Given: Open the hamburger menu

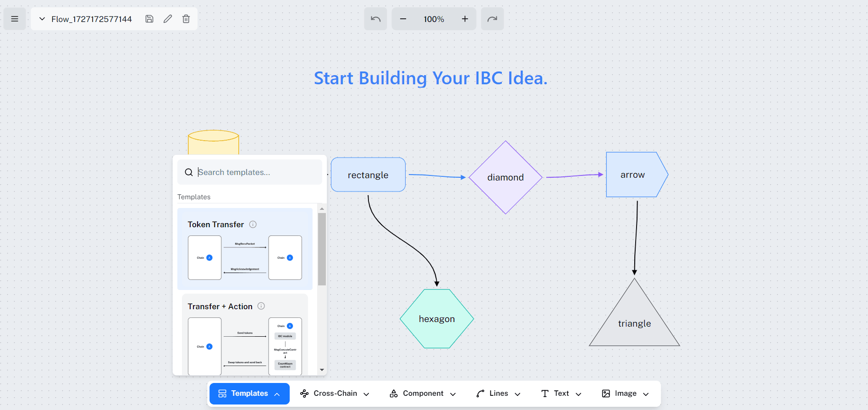Looking at the screenshot, I should tap(15, 19).
